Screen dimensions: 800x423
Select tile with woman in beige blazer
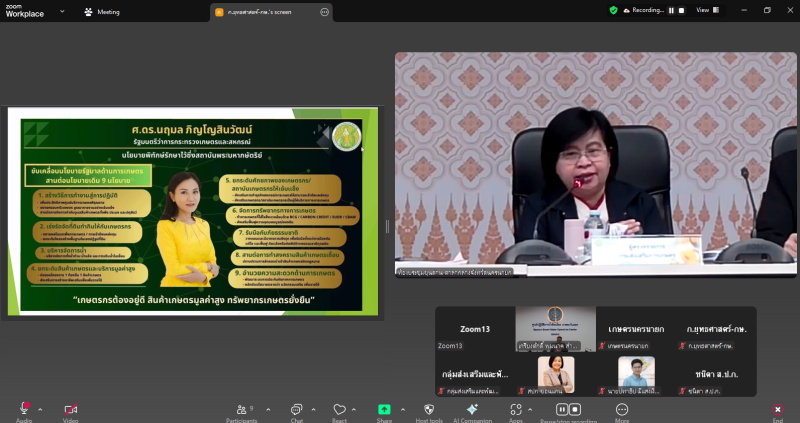[x=556, y=374]
